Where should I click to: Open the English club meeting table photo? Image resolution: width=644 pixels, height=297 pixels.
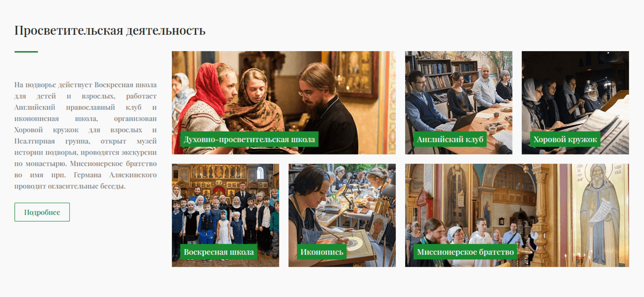458,103
